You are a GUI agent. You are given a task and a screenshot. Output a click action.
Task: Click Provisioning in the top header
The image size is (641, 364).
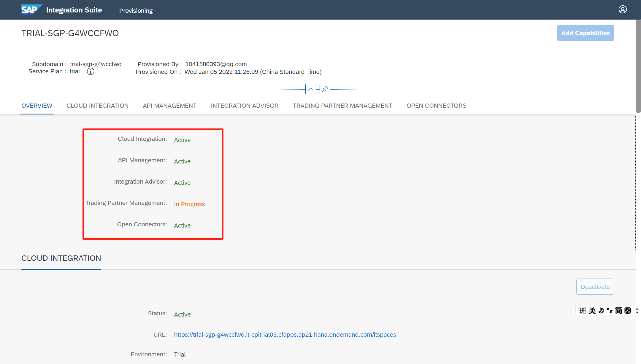click(x=136, y=11)
